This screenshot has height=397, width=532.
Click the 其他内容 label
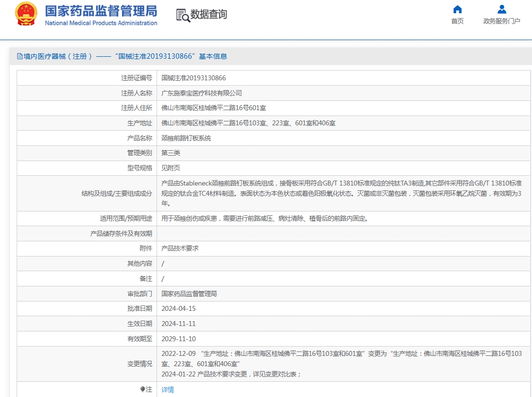tap(140, 264)
